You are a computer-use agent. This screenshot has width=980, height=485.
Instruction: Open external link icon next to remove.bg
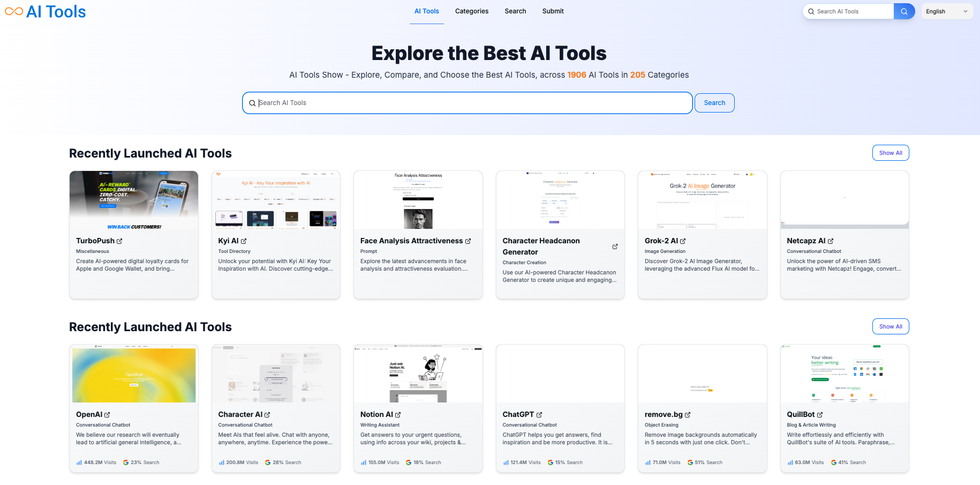coord(688,415)
